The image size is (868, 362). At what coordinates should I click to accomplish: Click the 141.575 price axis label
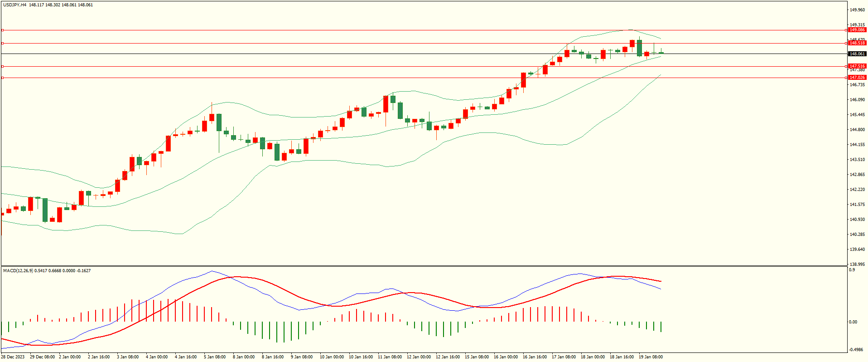[857, 205]
